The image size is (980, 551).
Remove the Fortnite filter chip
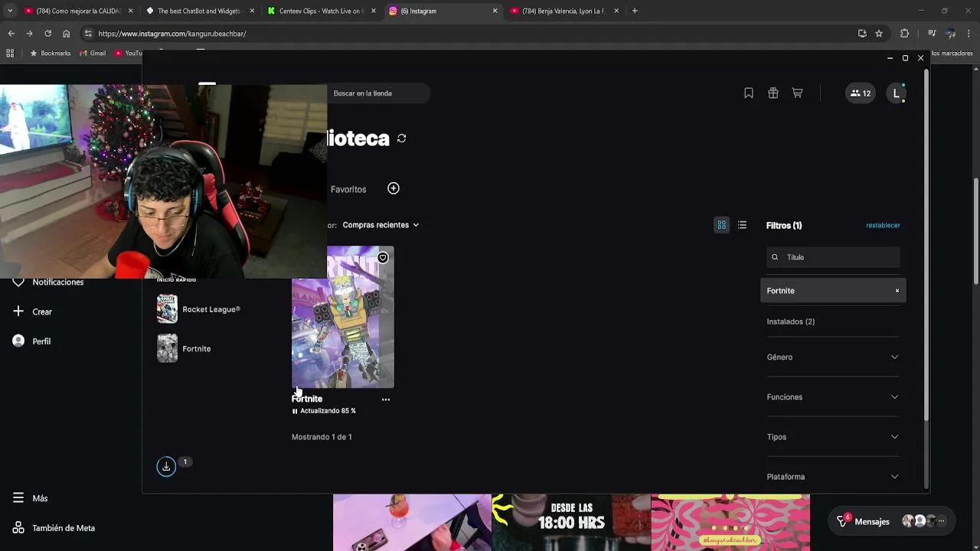tap(897, 291)
